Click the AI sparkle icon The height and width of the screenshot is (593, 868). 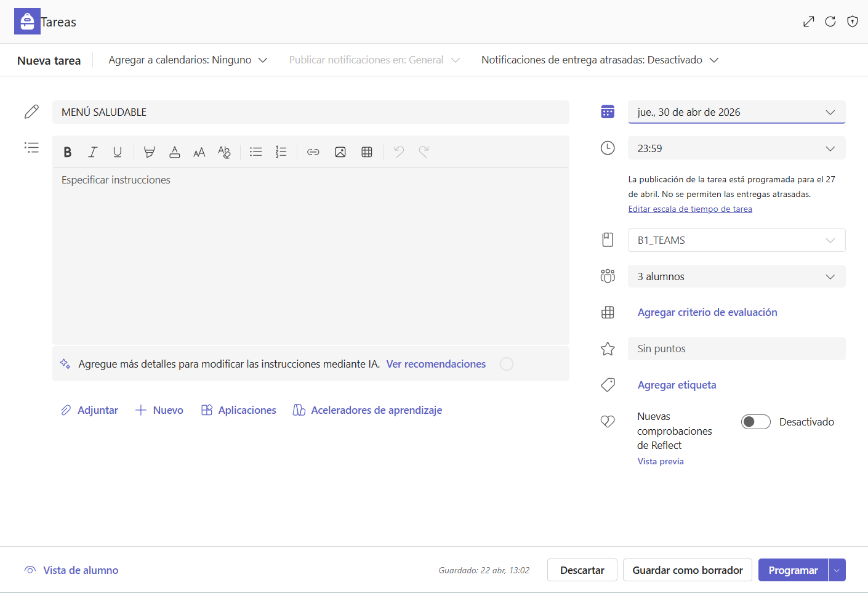coord(65,364)
